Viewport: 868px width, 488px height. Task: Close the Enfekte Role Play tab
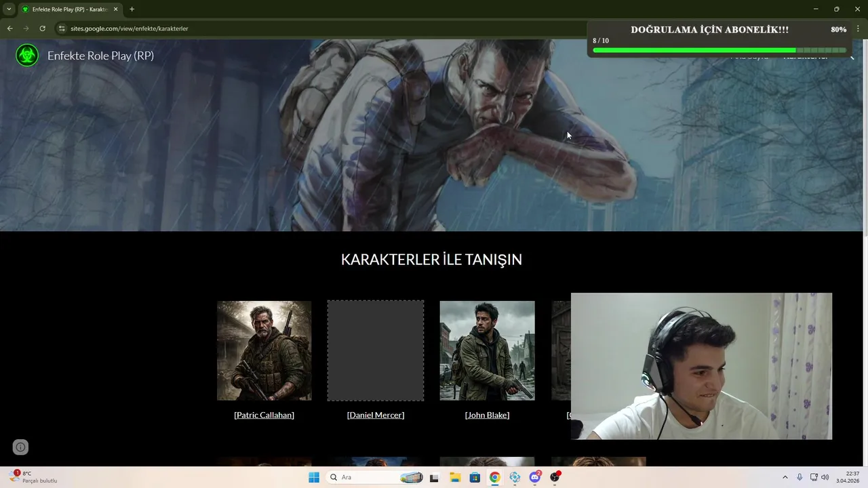[x=115, y=9]
